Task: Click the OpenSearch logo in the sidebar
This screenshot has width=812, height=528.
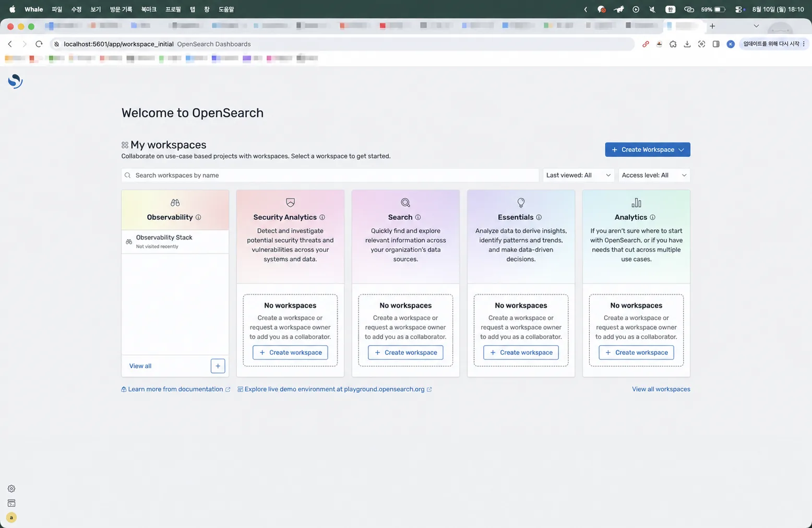Action: [x=15, y=81]
